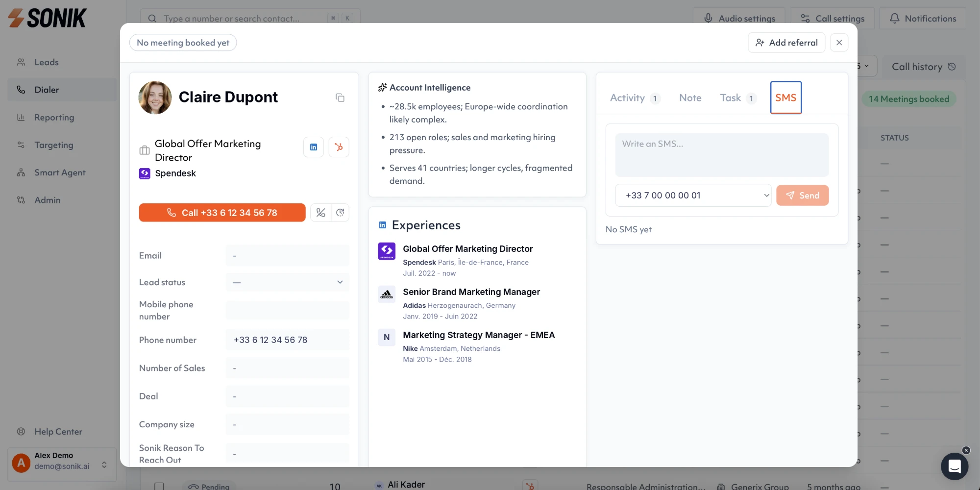
Task: Click the No meeting booked yet badge
Action: [x=183, y=43]
